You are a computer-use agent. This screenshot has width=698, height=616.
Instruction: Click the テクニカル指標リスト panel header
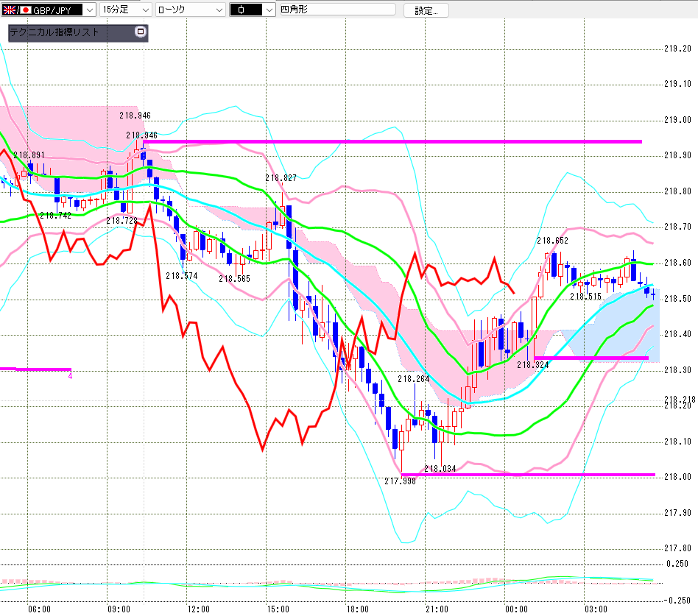78,32
